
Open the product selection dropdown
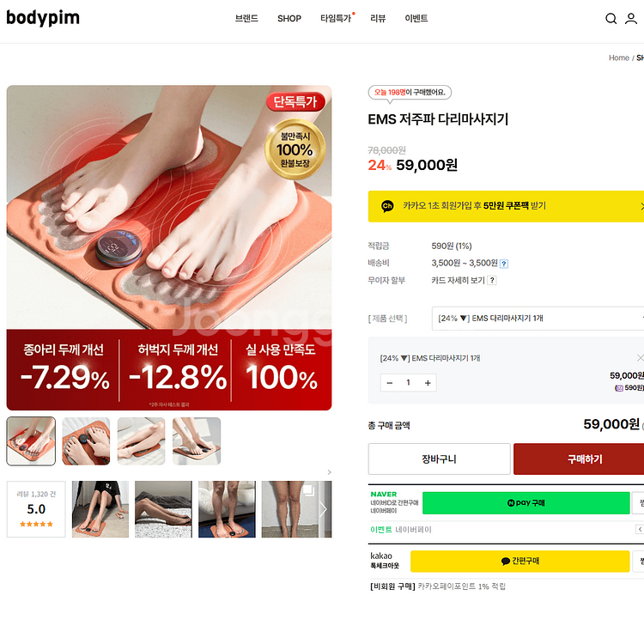click(538, 319)
